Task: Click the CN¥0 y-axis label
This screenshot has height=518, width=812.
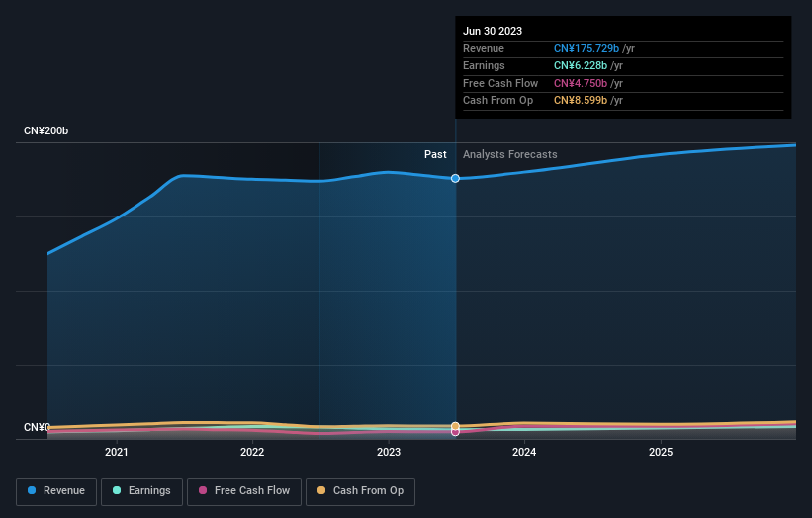Action: coord(37,427)
